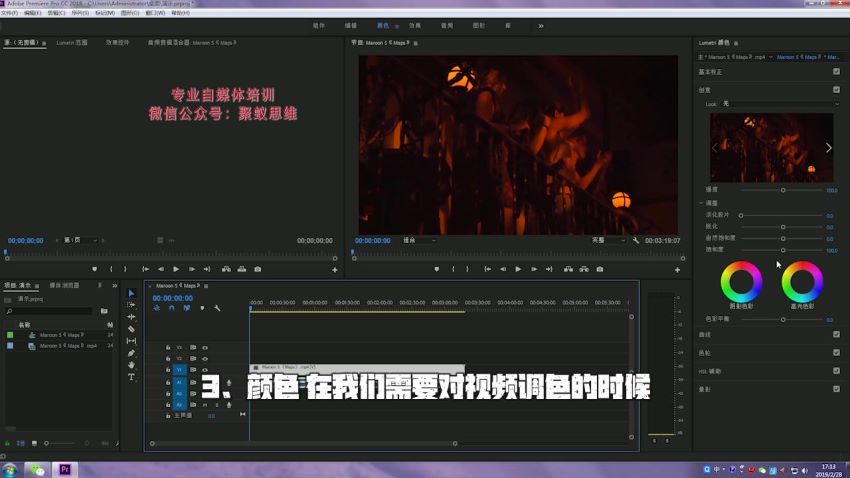This screenshot has width=850, height=478.
Task: Open timeline display settings wrench
Action: pos(217,308)
